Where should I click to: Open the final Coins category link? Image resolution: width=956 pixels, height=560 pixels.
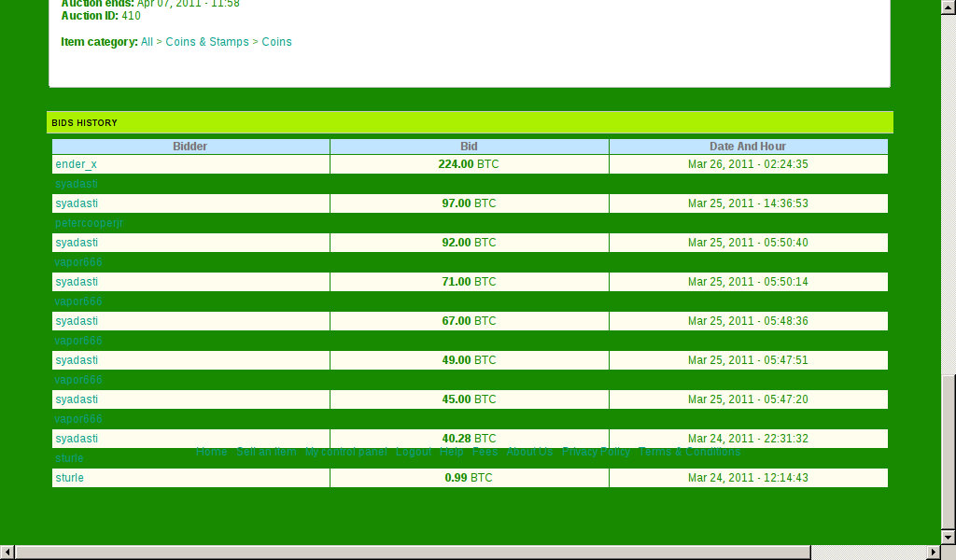(276, 42)
